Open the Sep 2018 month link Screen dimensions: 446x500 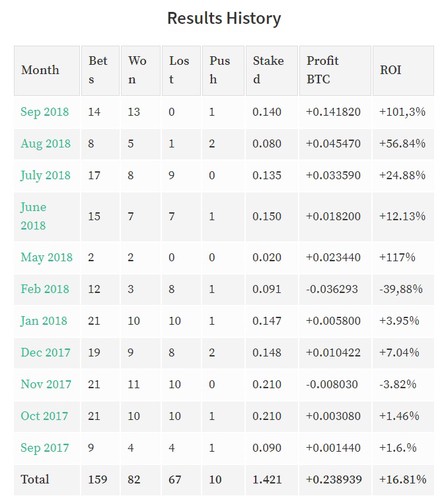point(45,112)
